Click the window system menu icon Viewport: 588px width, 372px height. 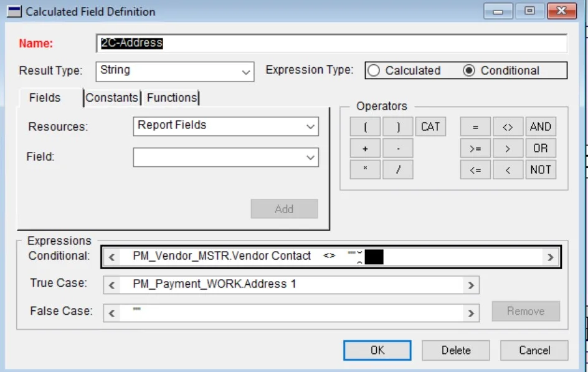tap(14, 11)
